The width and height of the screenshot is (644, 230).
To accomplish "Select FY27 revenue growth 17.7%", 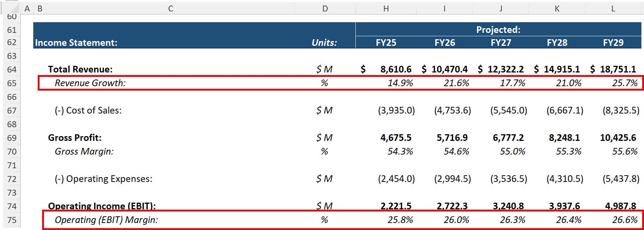I will pos(512,83).
